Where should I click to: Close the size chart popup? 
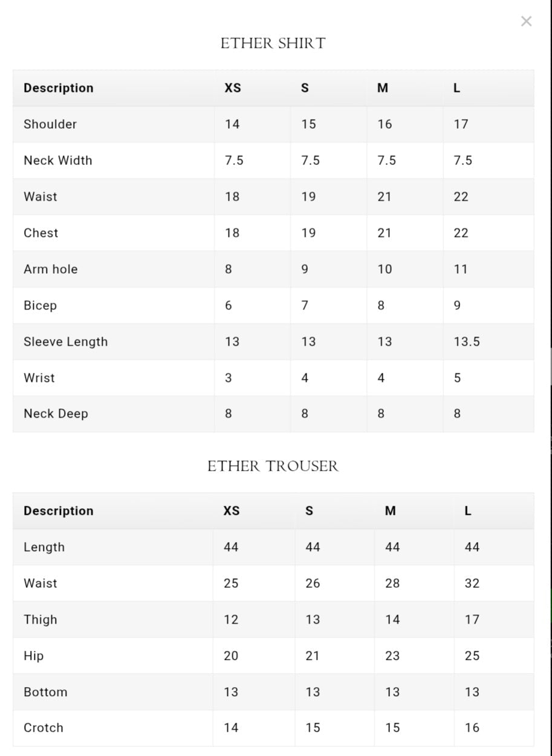[526, 22]
